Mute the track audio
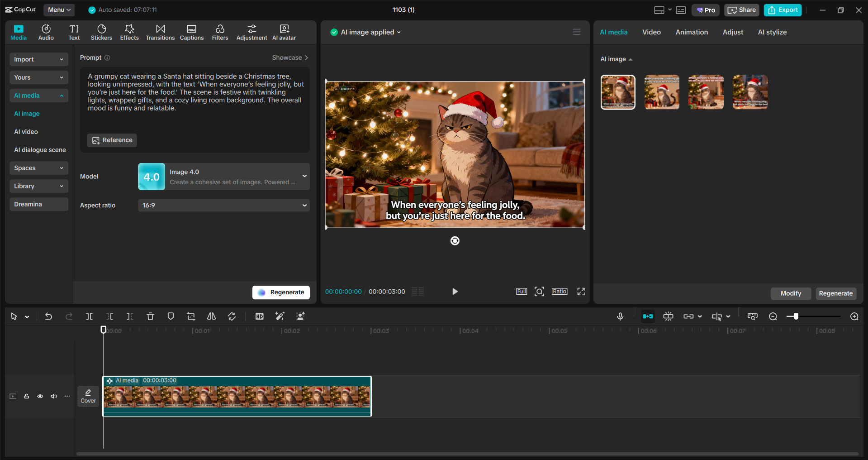This screenshot has height=460, width=868. pos(53,396)
